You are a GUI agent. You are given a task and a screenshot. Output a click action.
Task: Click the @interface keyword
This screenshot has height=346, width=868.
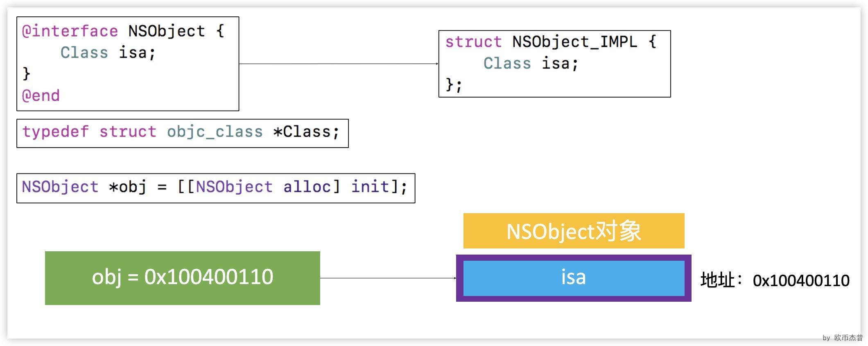(x=70, y=31)
